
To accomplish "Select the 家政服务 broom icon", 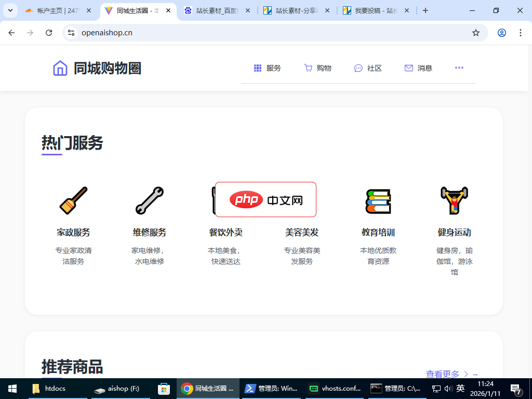I will 73,200.
